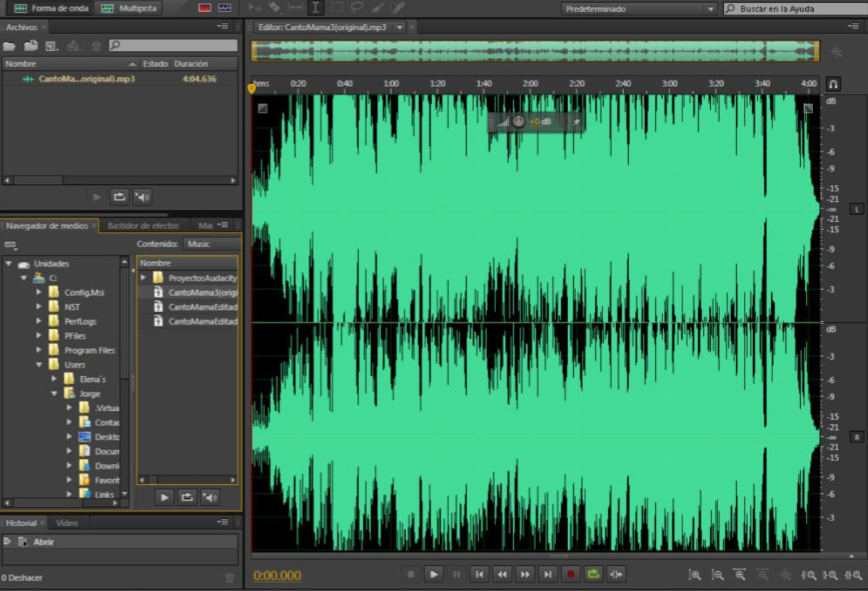Screen dimensions: 868x591
Task: Toggle the left channel L button
Action: point(856,209)
